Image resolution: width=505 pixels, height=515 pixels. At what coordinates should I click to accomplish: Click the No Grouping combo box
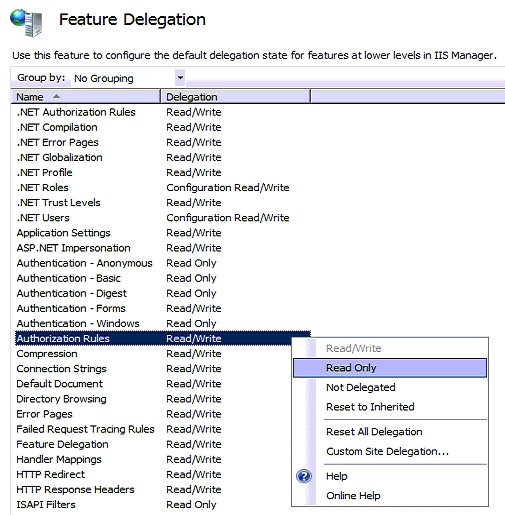pyautogui.click(x=128, y=78)
